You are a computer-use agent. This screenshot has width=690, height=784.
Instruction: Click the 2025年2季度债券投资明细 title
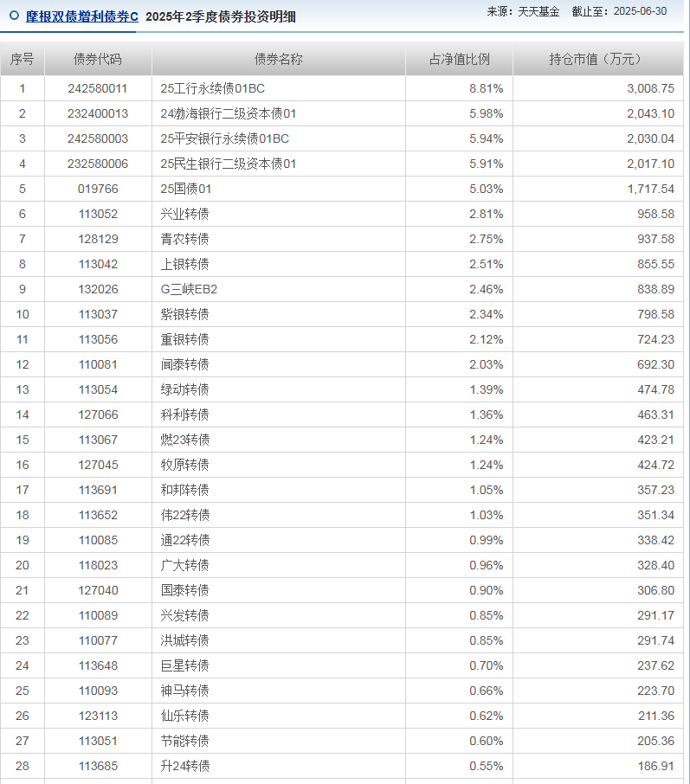pyautogui.click(x=221, y=16)
